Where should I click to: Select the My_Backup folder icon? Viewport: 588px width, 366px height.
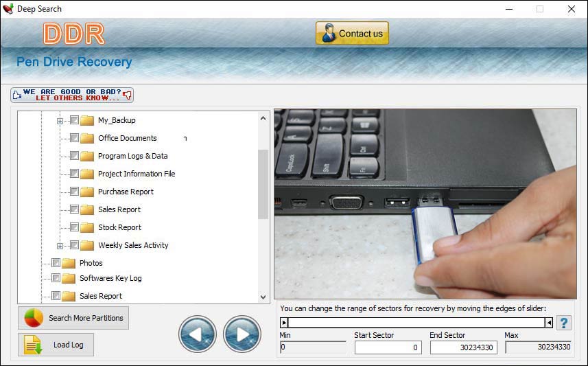pyautogui.click(x=87, y=120)
